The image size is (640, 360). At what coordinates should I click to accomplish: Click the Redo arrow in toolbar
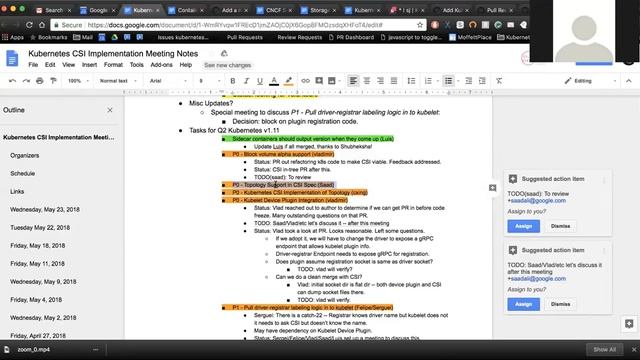[x=26, y=81]
